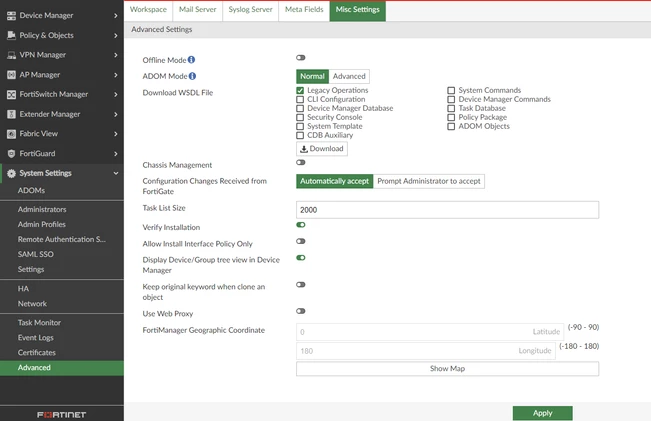
Task: Click the Offline Mode info icon
Action: pos(191,60)
